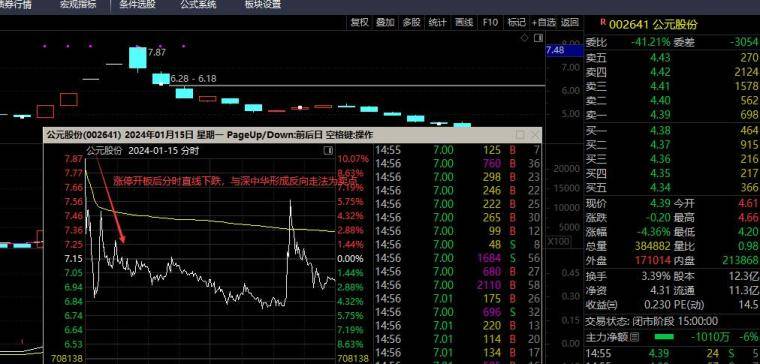Click the 最低 value 4.20
The height and width of the screenshot is (364, 760).
click(748, 232)
